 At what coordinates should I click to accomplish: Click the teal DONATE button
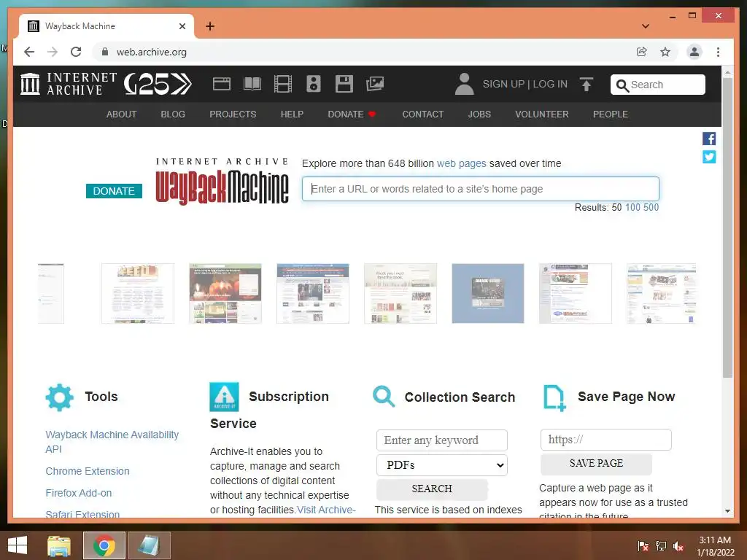click(x=114, y=191)
